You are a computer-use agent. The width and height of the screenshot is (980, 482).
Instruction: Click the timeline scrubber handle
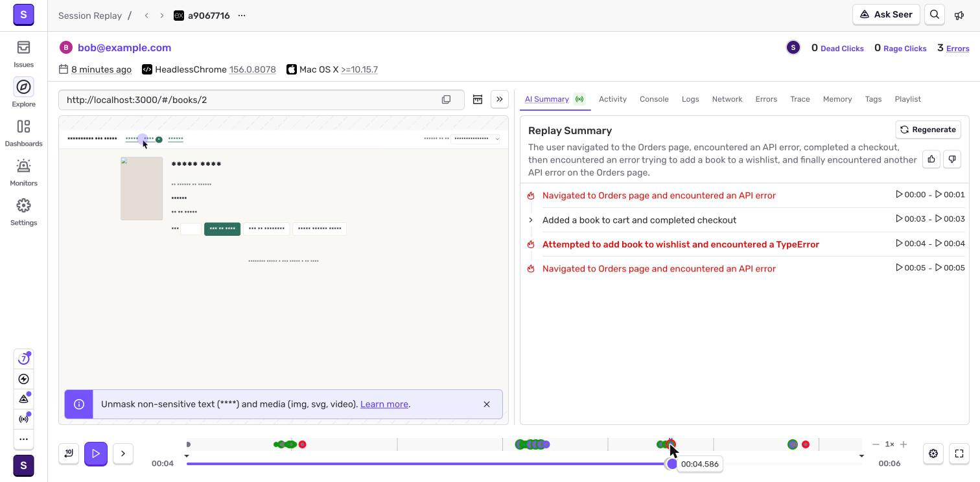(x=672, y=464)
